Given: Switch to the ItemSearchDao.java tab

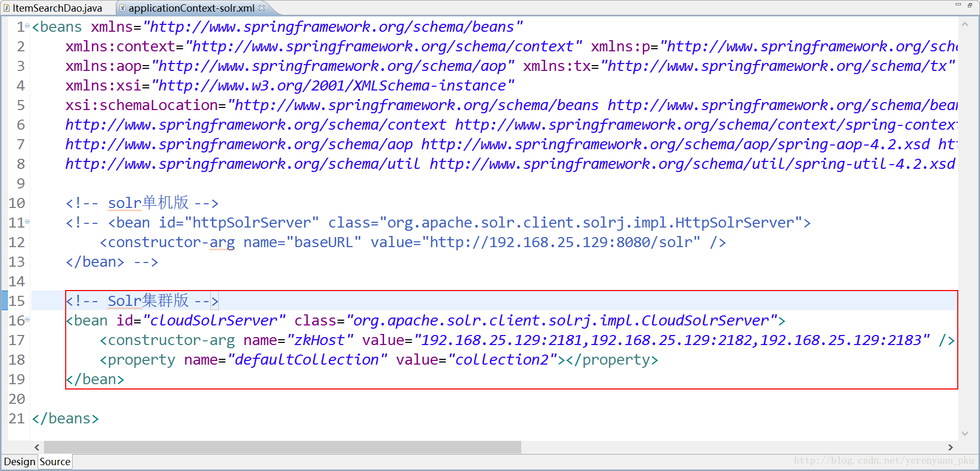Looking at the screenshot, I should coord(52,8).
